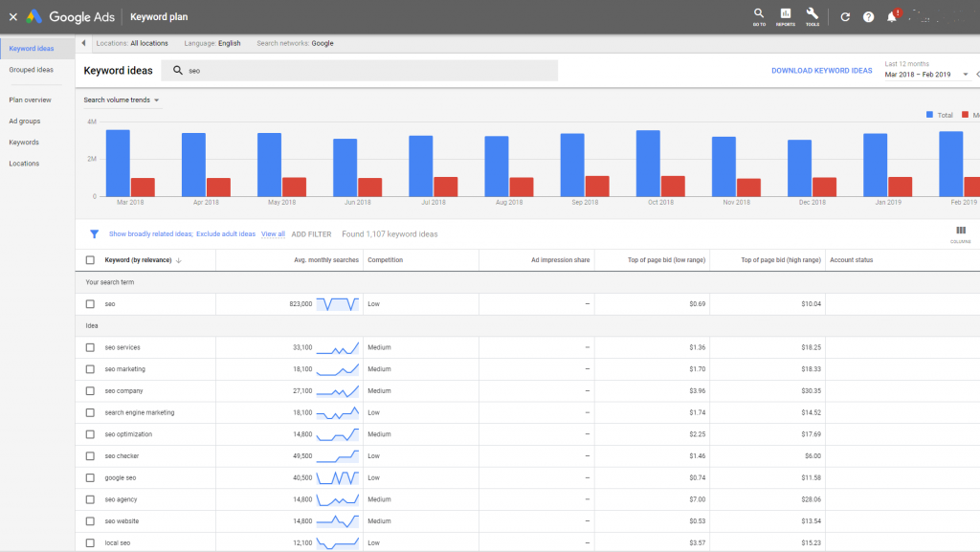Switch to Grouped ideas in sidebar
The width and height of the screenshot is (980, 552).
tap(32, 70)
